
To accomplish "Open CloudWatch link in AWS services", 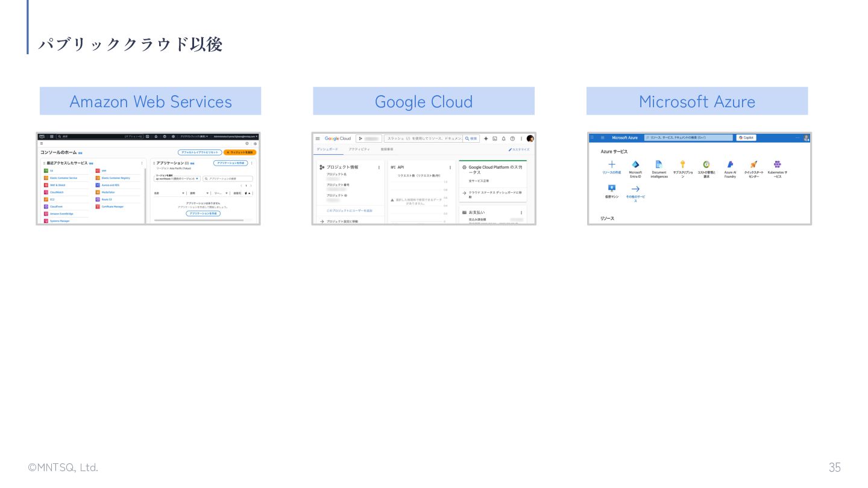I will click(x=57, y=192).
